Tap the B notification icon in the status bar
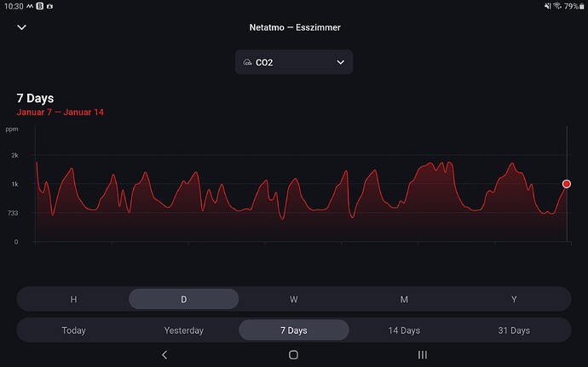Image resolution: width=588 pixels, height=367 pixels. (x=40, y=6)
